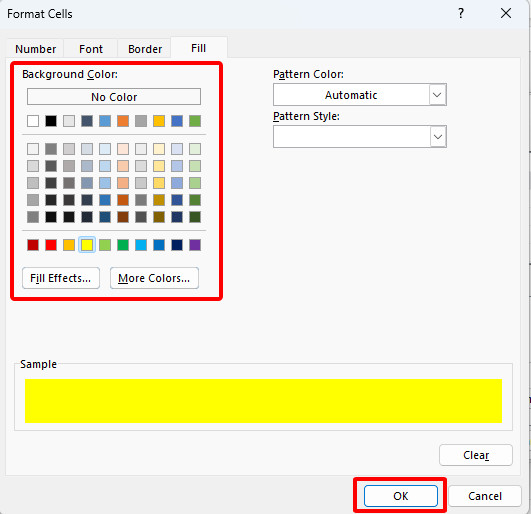This screenshot has height=514, width=531.
Task: Click the Cancel button
Action: [485, 496]
